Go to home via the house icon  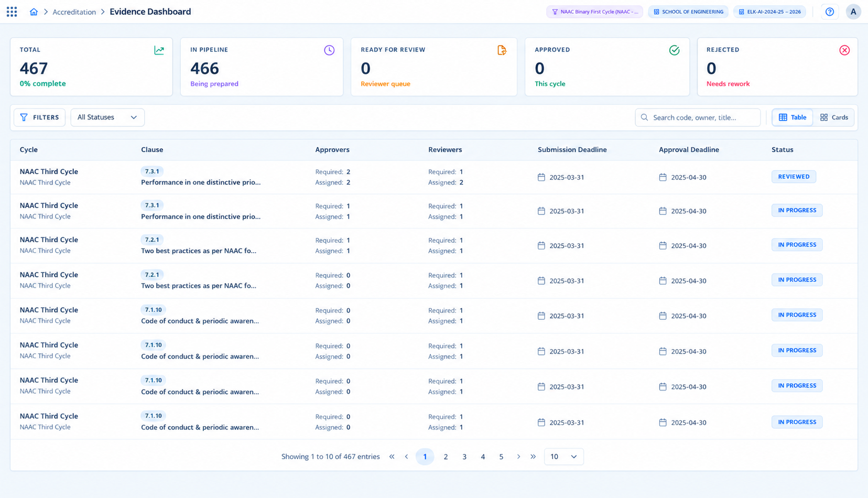tap(34, 12)
